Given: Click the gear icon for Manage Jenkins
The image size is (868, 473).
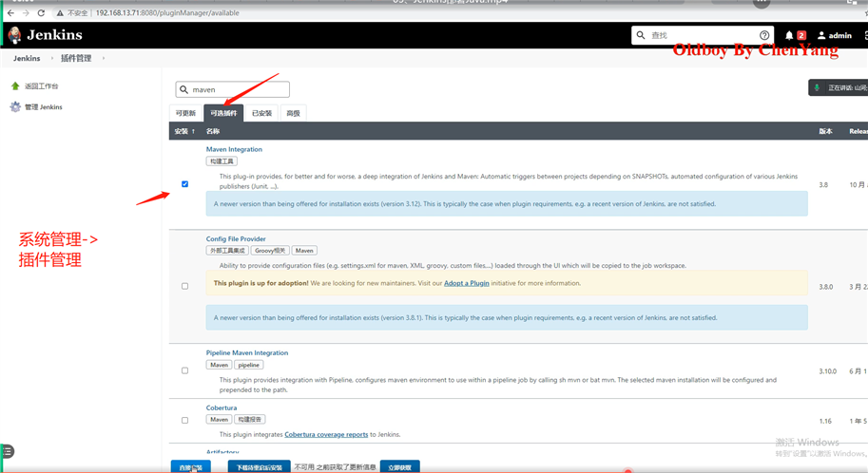Looking at the screenshot, I should point(15,106).
